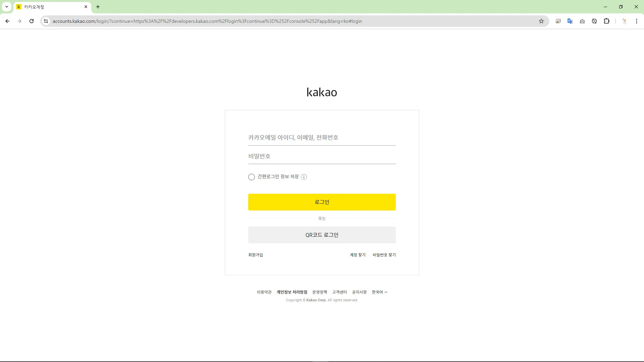The height and width of the screenshot is (362, 644).
Task: Click the Google Translate extension icon
Action: (x=570, y=21)
